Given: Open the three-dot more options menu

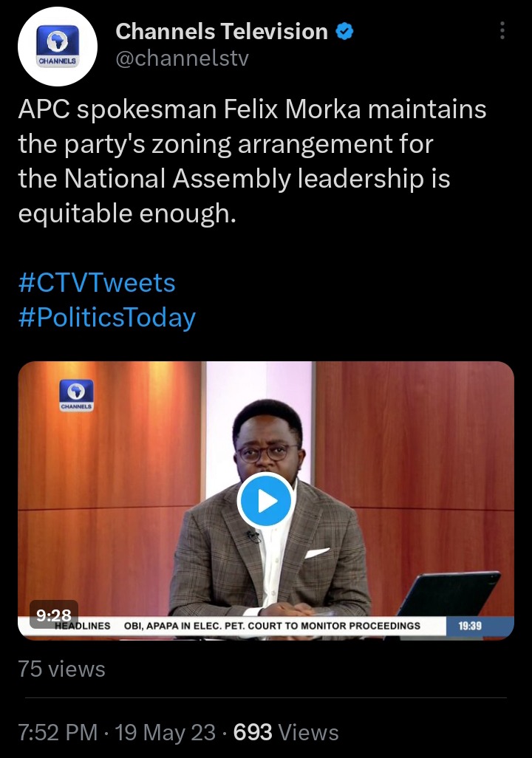Looking at the screenshot, I should [x=502, y=30].
